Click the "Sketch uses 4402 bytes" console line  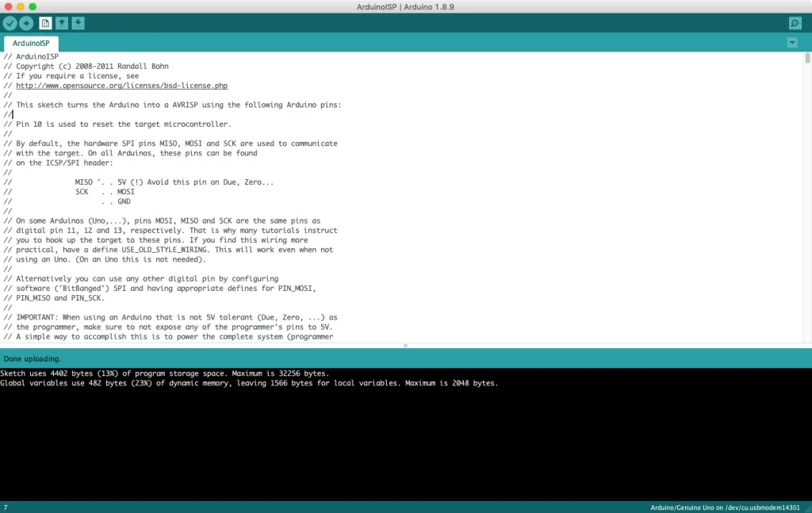(164, 373)
